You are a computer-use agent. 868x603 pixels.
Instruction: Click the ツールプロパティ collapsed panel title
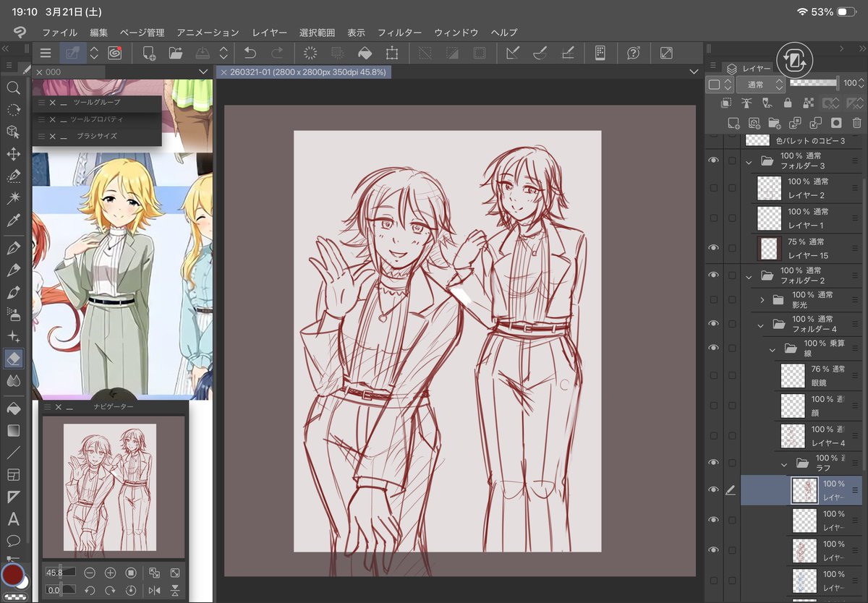tap(97, 119)
